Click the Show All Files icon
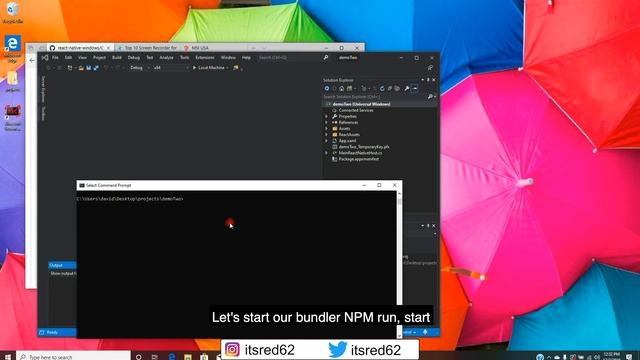This screenshot has width=640, height=360. pyautogui.click(x=397, y=88)
